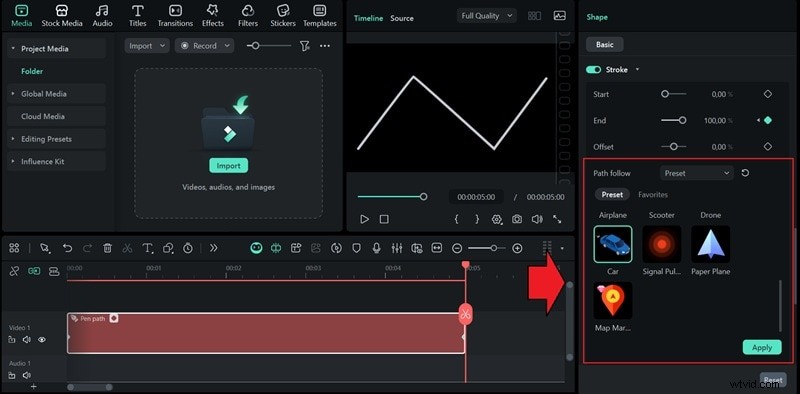Viewport: 800px width, 394px height.
Task: Click the current timecode field 00:00:05:00
Action: (476, 197)
